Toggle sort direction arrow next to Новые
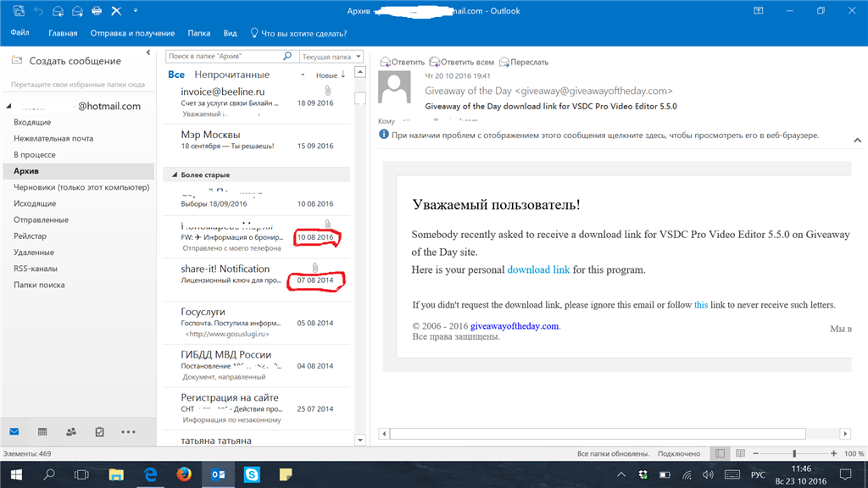Screen dimensions: 868x488 [x=343, y=75]
